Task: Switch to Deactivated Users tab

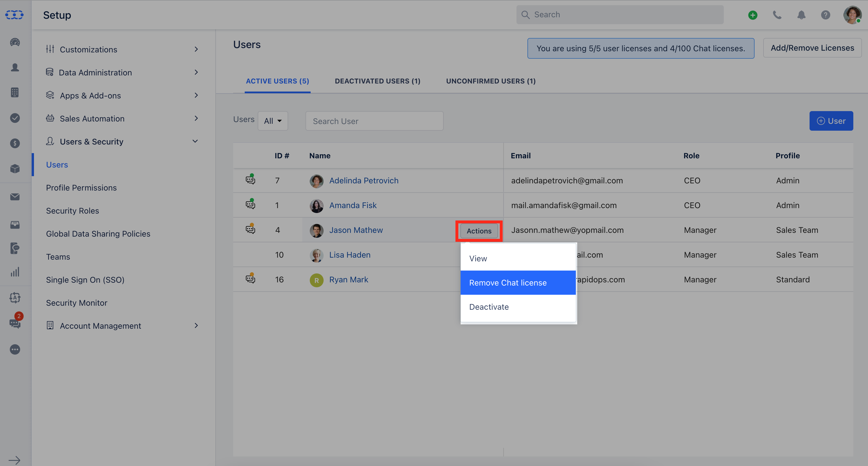Action: click(x=377, y=81)
